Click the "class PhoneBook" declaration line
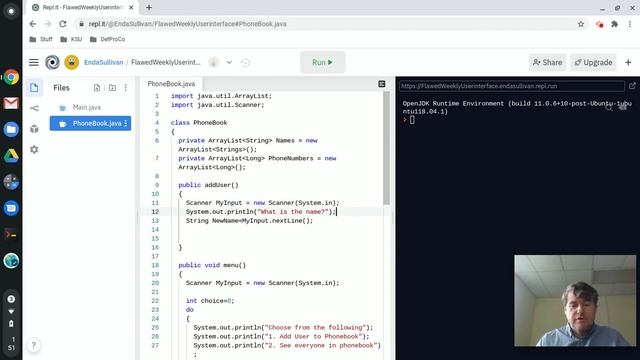640x360 pixels. coord(199,122)
